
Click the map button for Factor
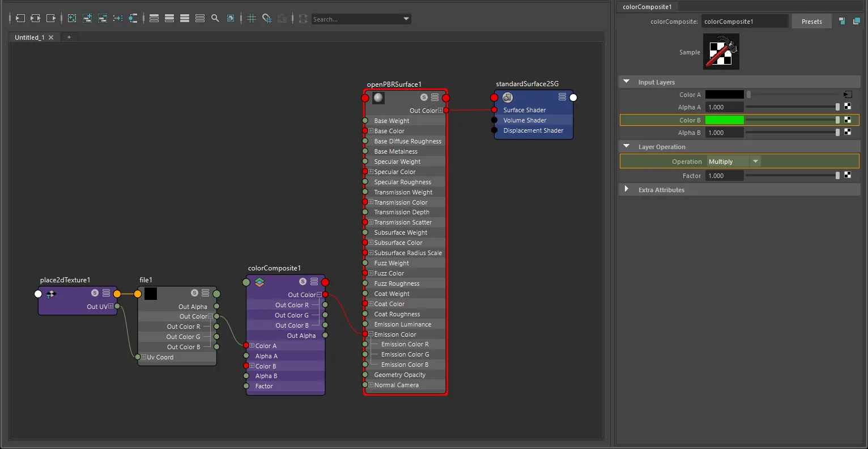tap(848, 175)
